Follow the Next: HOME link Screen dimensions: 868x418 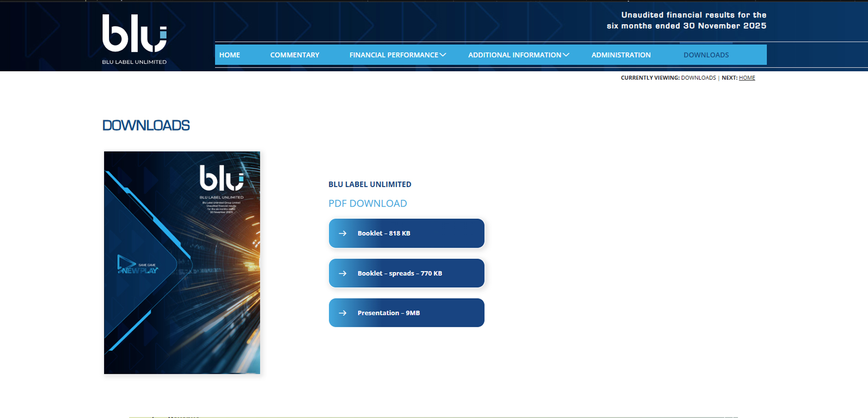coord(747,78)
